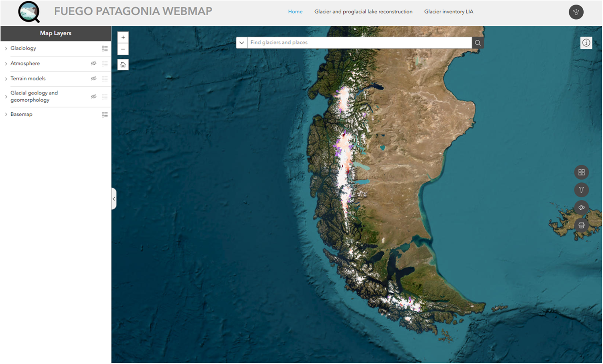This screenshot has width=603, height=364.
Task: Show the Terrain models layer
Action: click(93, 79)
